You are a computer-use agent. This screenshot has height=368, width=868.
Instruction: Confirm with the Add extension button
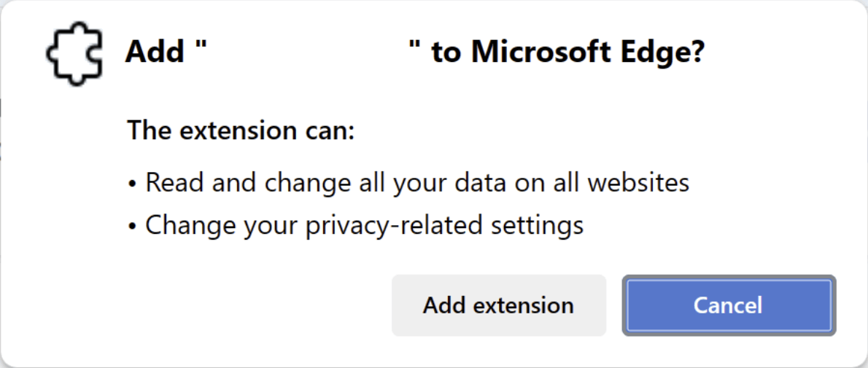pyautogui.click(x=499, y=305)
